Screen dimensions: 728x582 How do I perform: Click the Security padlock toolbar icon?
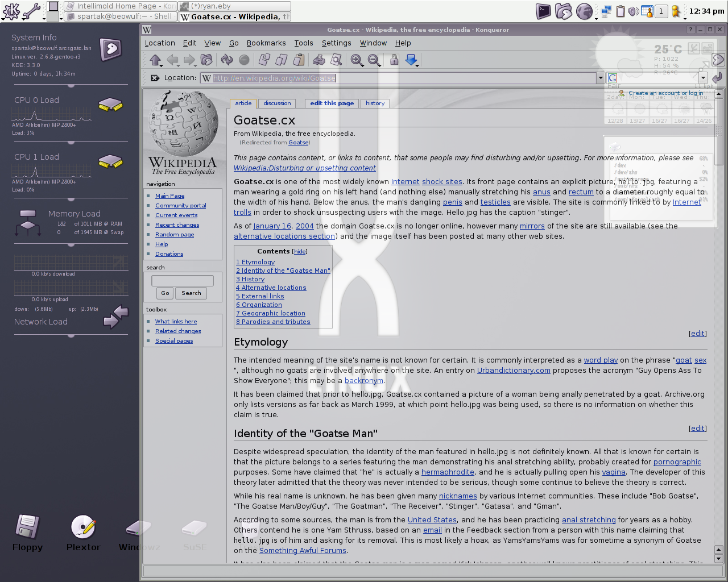pos(394,60)
